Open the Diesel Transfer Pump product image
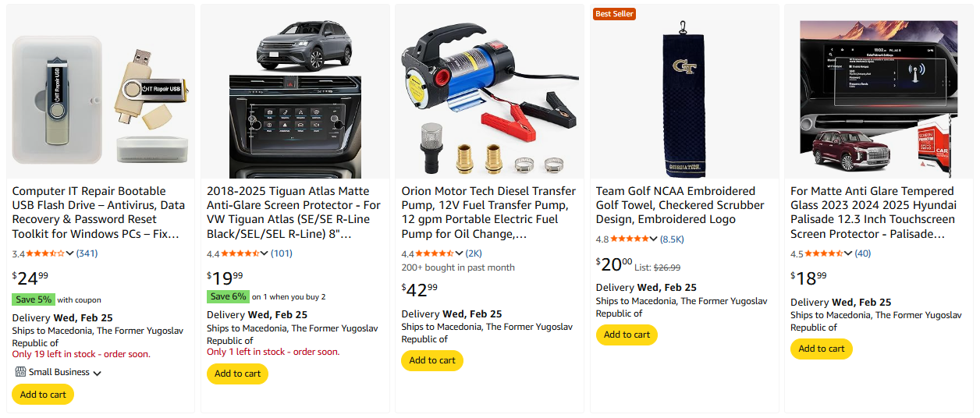Image resolution: width=980 pixels, height=418 pixels. tap(489, 92)
